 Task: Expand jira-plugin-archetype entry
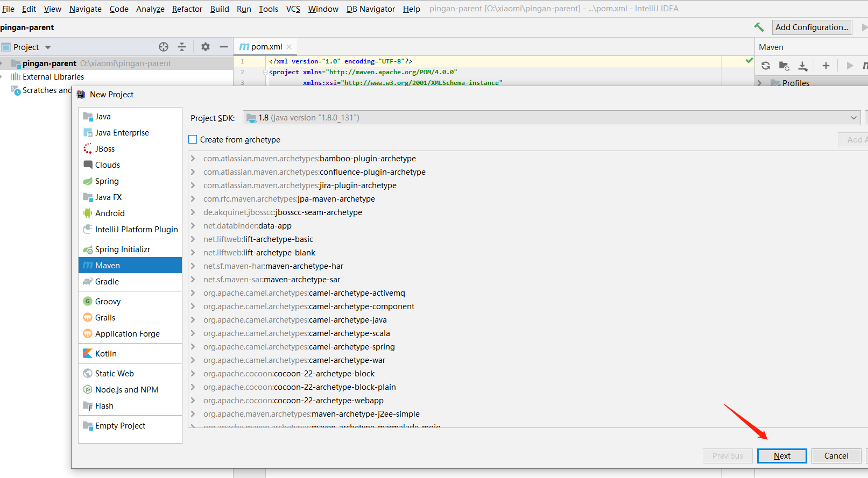point(193,185)
